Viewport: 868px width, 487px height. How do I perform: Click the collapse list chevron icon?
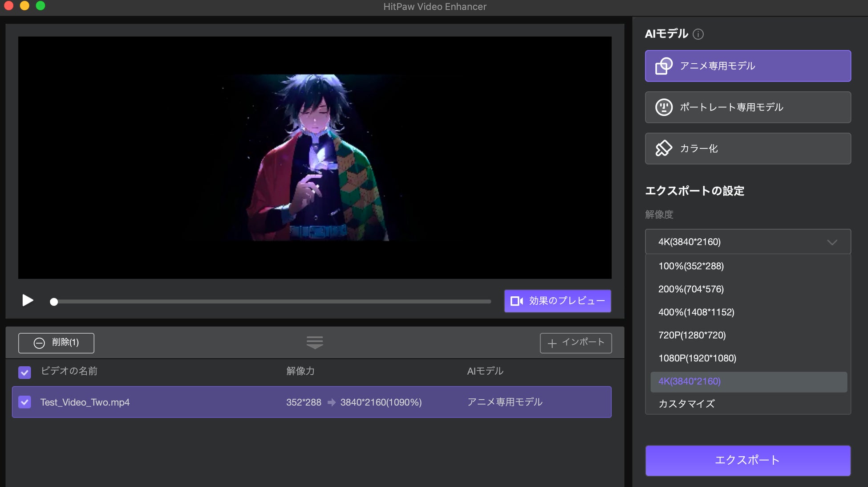315,343
